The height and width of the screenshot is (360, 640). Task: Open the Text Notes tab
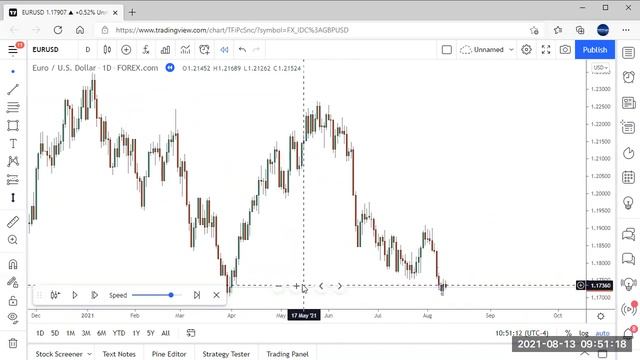pyautogui.click(x=119, y=354)
